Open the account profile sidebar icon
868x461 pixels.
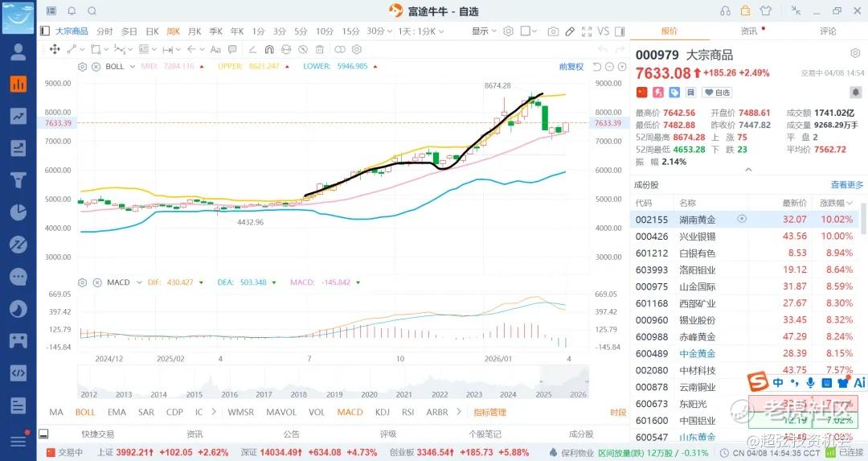[x=18, y=51]
